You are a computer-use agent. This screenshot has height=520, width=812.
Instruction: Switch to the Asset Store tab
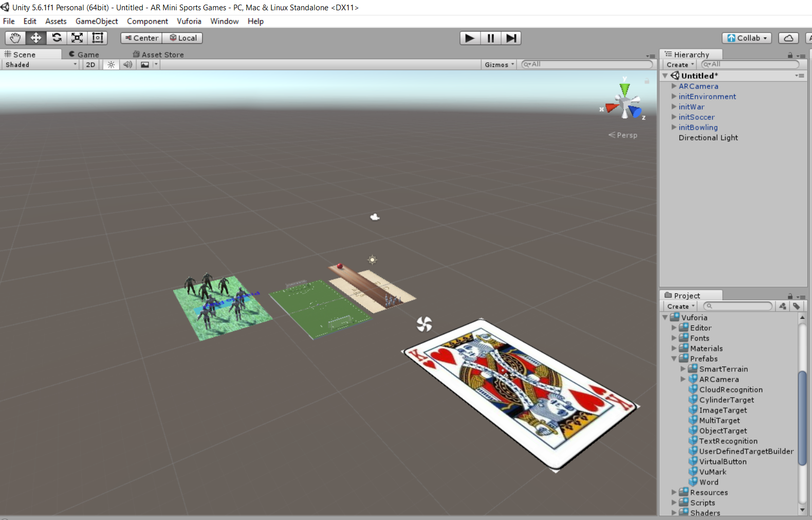pyautogui.click(x=158, y=55)
